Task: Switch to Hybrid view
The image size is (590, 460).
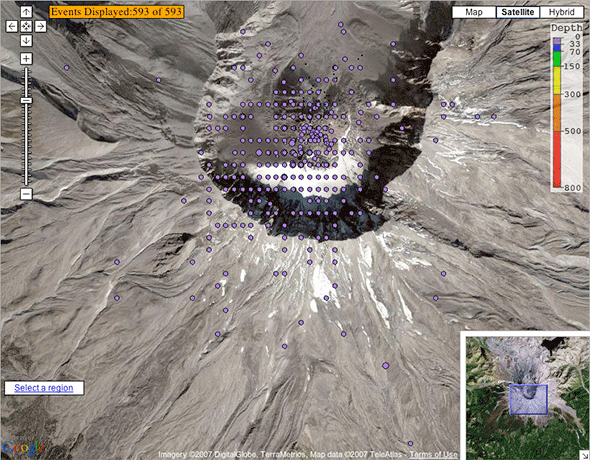Action: [561, 12]
